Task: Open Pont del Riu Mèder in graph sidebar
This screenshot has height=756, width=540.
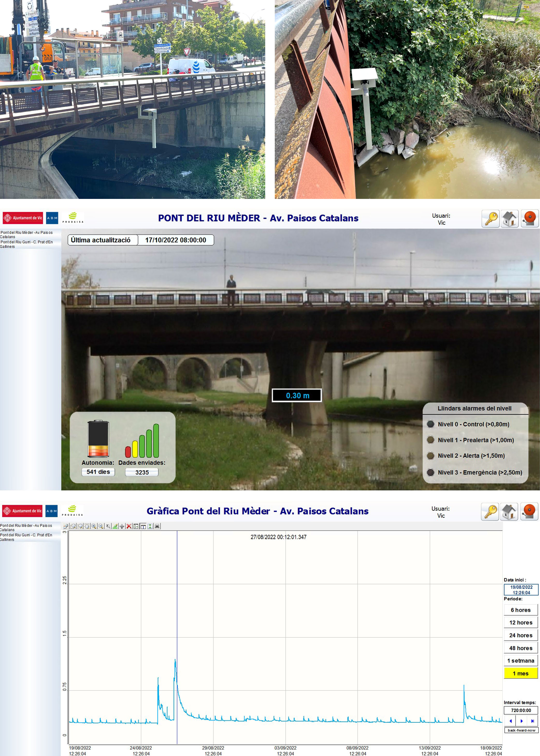Action: point(26,528)
